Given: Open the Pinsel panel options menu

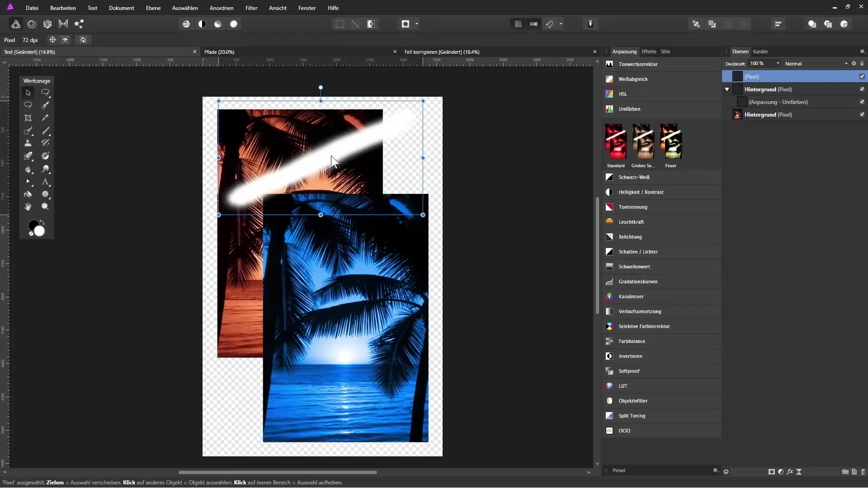Looking at the screenshot, I should [716, 470].
